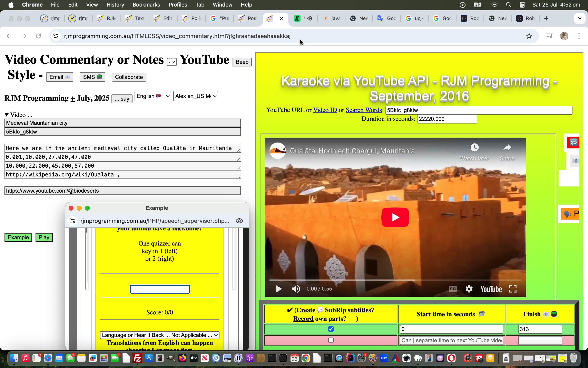Enter fullscreen on YouTube player
The height and width of the screenshot is (368, 588).
[513, 289]
